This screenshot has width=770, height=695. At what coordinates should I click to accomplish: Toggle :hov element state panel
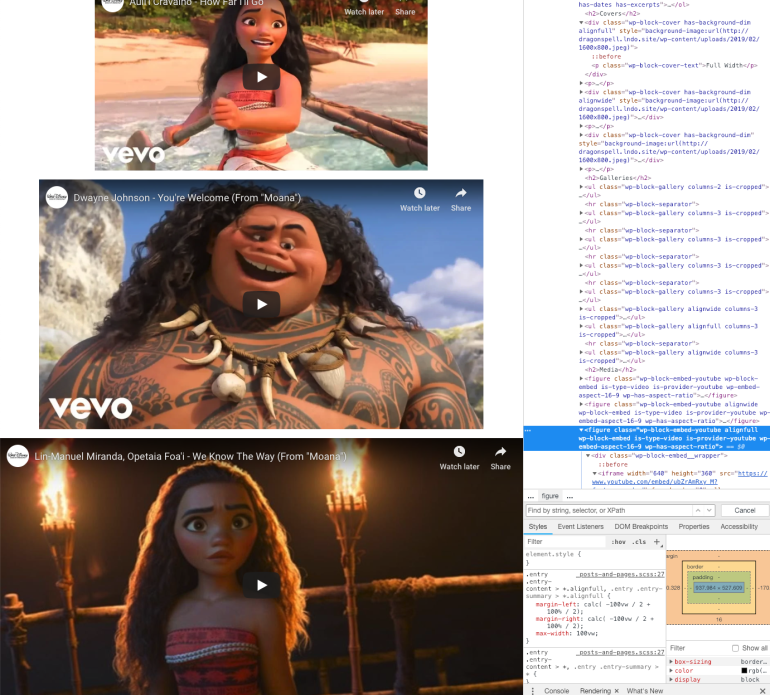(x=618, y=542)
